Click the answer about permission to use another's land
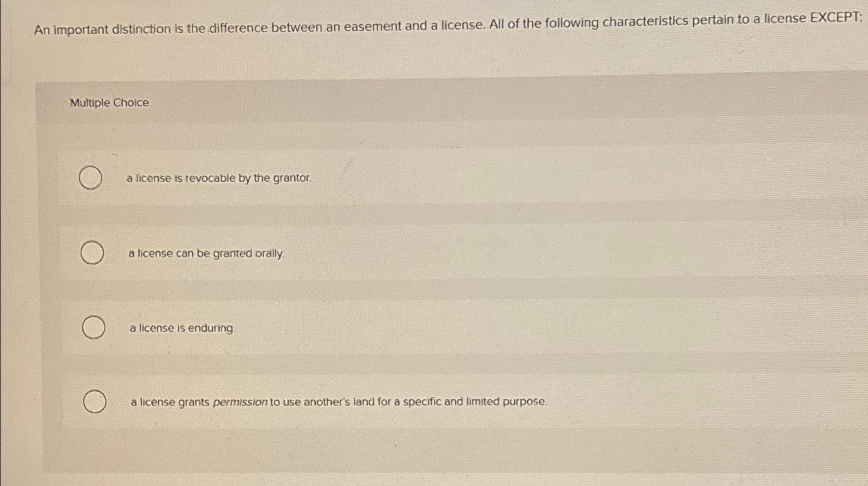Screen dimensions: 868x486 pos(338,401)
